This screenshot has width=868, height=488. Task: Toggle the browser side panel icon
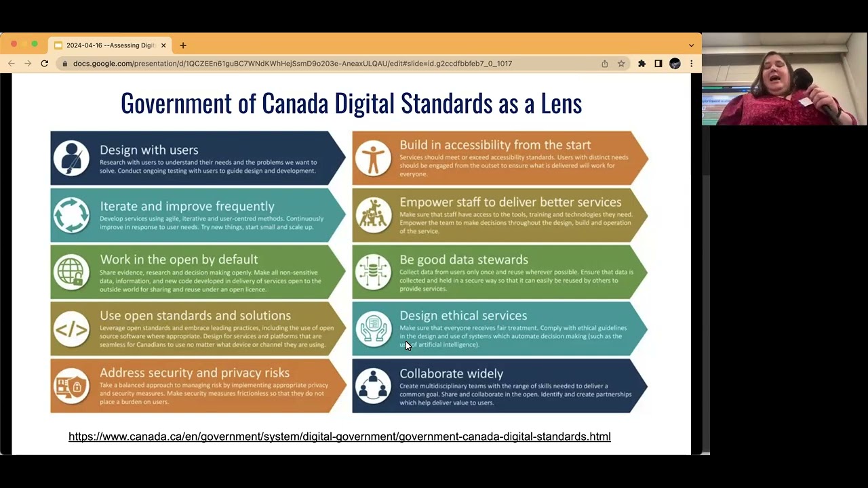658,64
